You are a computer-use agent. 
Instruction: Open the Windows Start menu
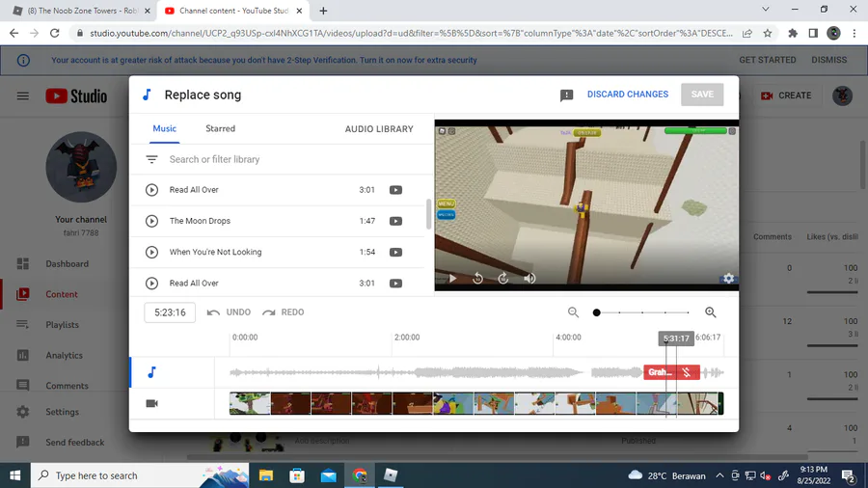[14, 475]
